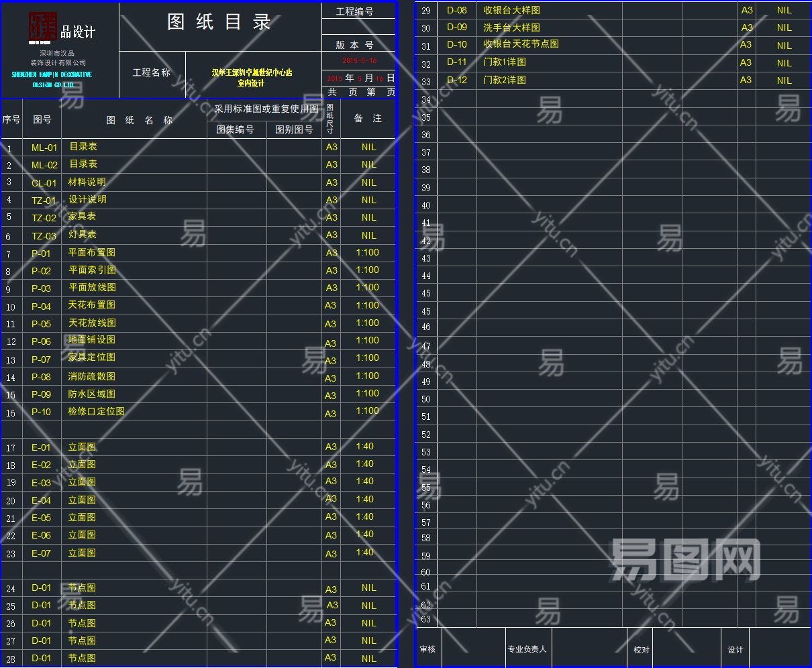Click the 材料说明 drawing name
812x668 pixels.
(87, 182)
